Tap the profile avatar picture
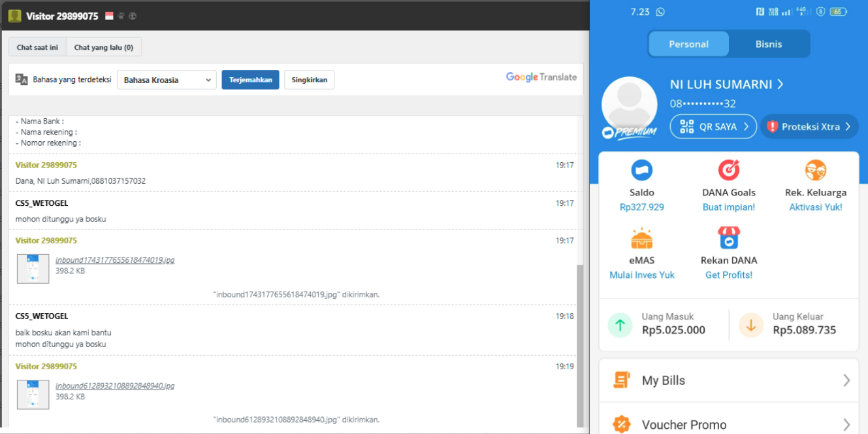The height and width of the screenshot is (434, 868). pos(629,105)
